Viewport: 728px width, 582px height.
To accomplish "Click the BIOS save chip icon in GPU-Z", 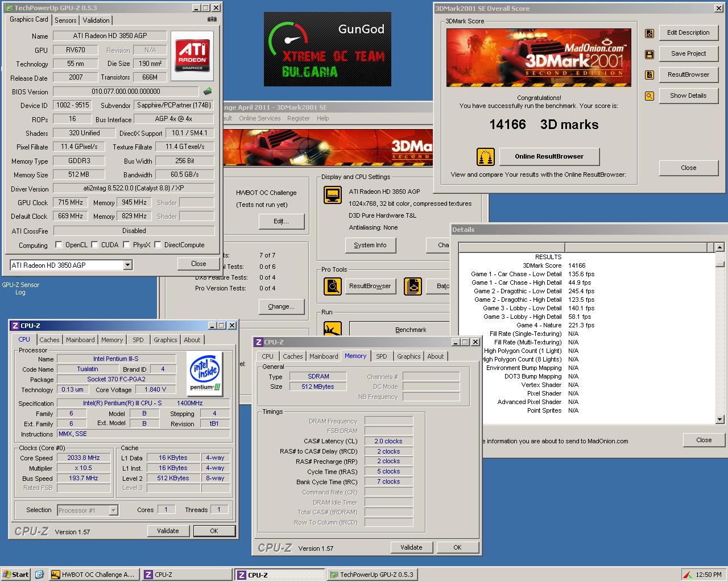I will [208, 92].
